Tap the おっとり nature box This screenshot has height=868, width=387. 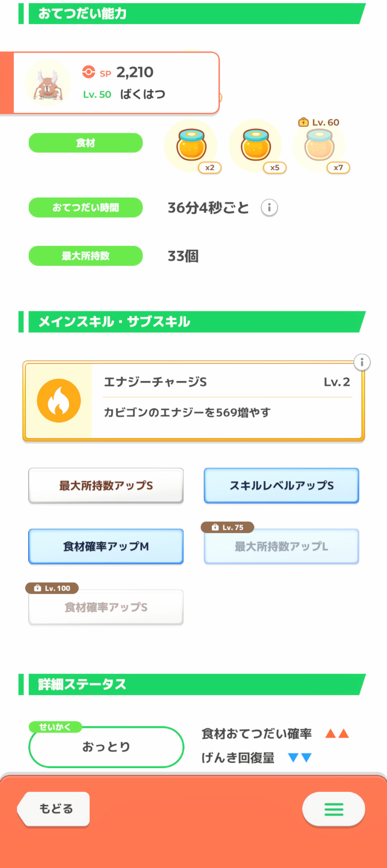(x=106, y=747)
